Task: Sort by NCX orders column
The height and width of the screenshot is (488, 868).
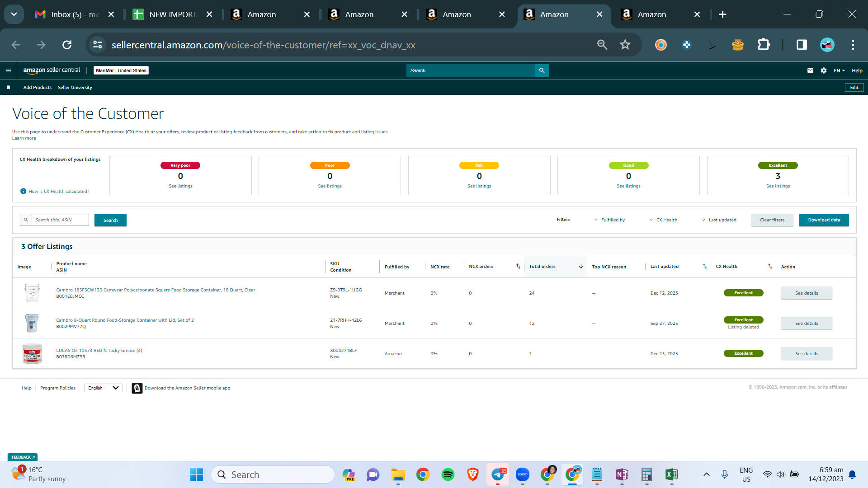Action: (518, 267)
